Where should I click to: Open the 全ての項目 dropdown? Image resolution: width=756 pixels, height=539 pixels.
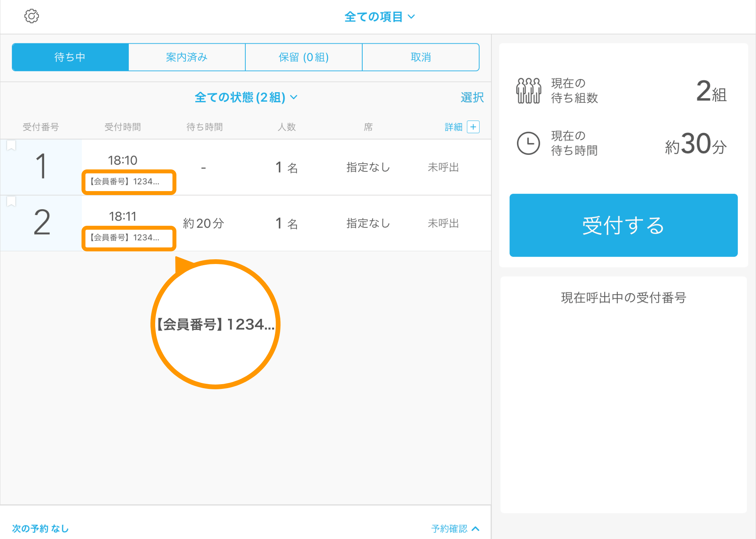click(x=379, y=17)
